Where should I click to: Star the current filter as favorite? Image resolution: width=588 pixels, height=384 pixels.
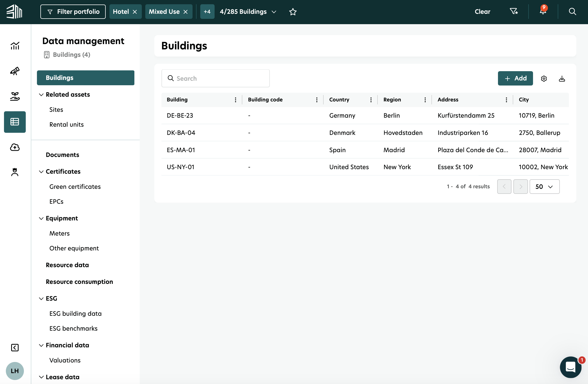pyautogui.click(x=293, y=12)
